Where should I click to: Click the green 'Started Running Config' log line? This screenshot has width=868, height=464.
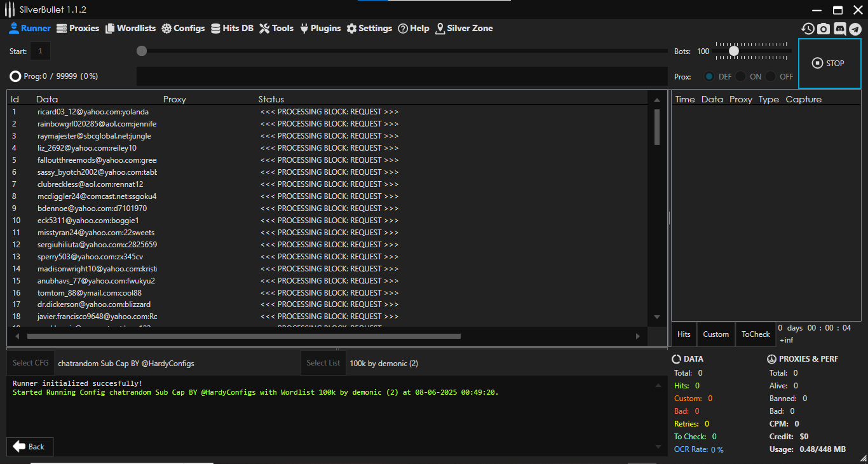255,392
